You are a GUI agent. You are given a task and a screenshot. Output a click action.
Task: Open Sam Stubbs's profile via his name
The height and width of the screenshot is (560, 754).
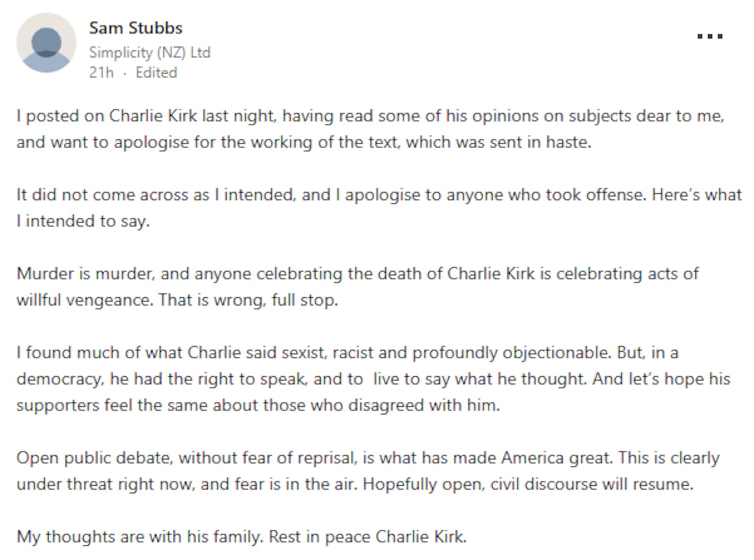point(136,28)
